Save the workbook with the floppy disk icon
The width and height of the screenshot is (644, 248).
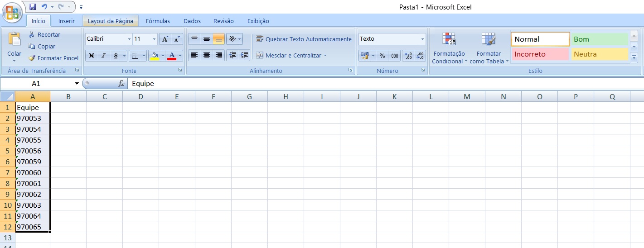point(33,7)
